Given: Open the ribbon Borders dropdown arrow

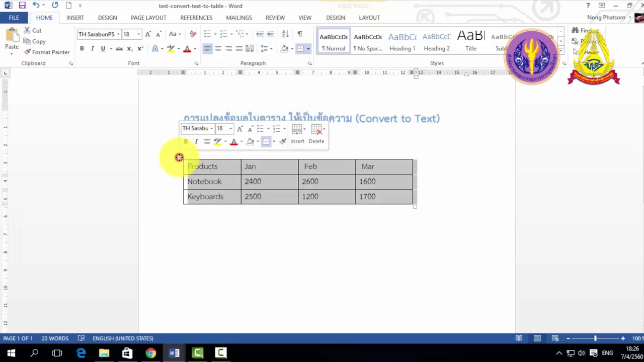Looking at the screenshot, I should [308, 49].
